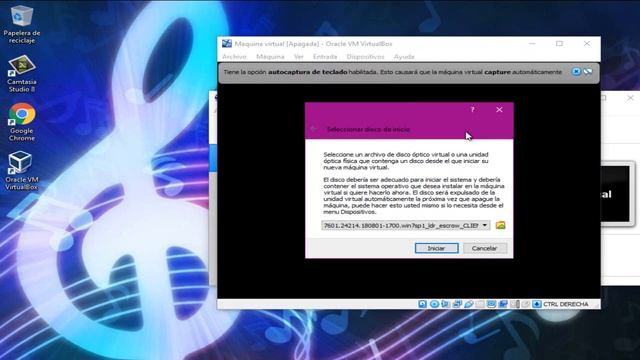Open the Papelera de reciclaje desktop icon
The height and width of the screenshot is (360, 640).
[x=22, y=24]
